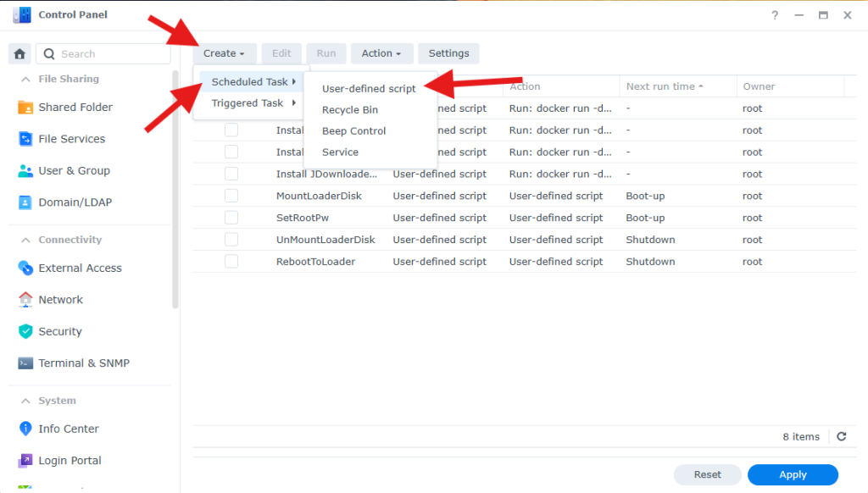The height and width of the screenshot is (493, 868).
Task: Click the Control Panel app icon in title bar
Action: (22, 15)
